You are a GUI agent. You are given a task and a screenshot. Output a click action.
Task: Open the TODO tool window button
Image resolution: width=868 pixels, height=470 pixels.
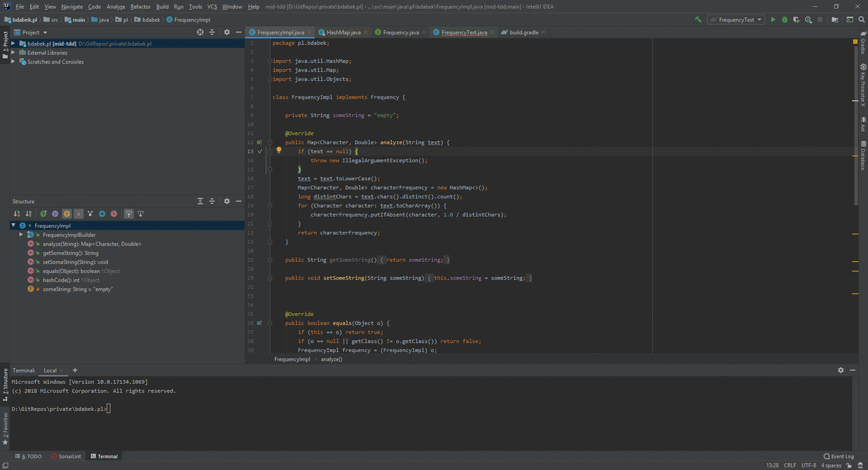tap(28, 457)
